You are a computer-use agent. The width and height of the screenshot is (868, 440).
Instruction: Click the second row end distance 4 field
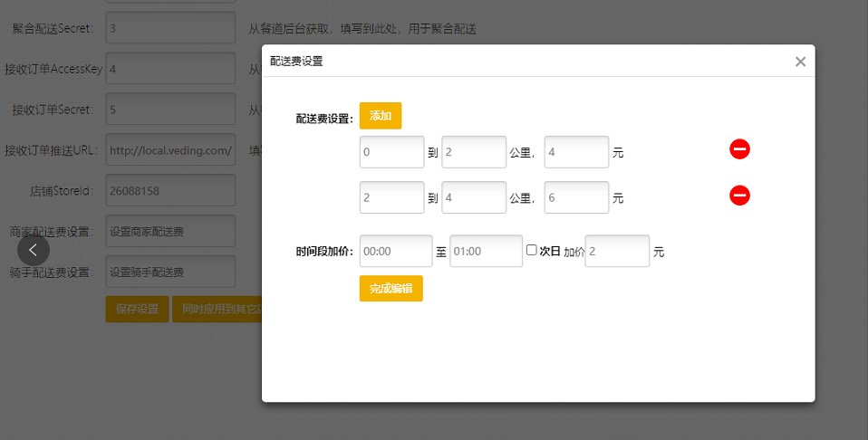pyautogui.click(x=473, y=197)
